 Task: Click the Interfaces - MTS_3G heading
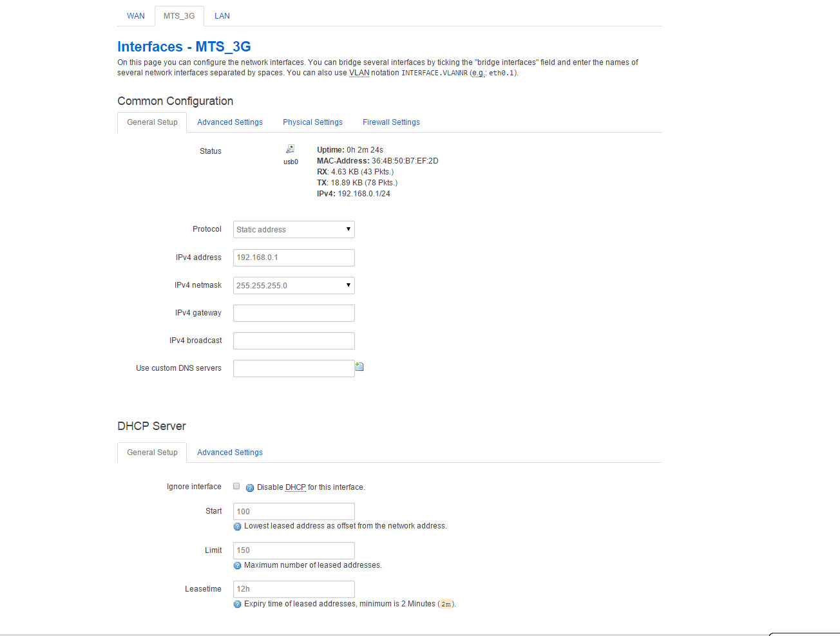tap(184, 46)
